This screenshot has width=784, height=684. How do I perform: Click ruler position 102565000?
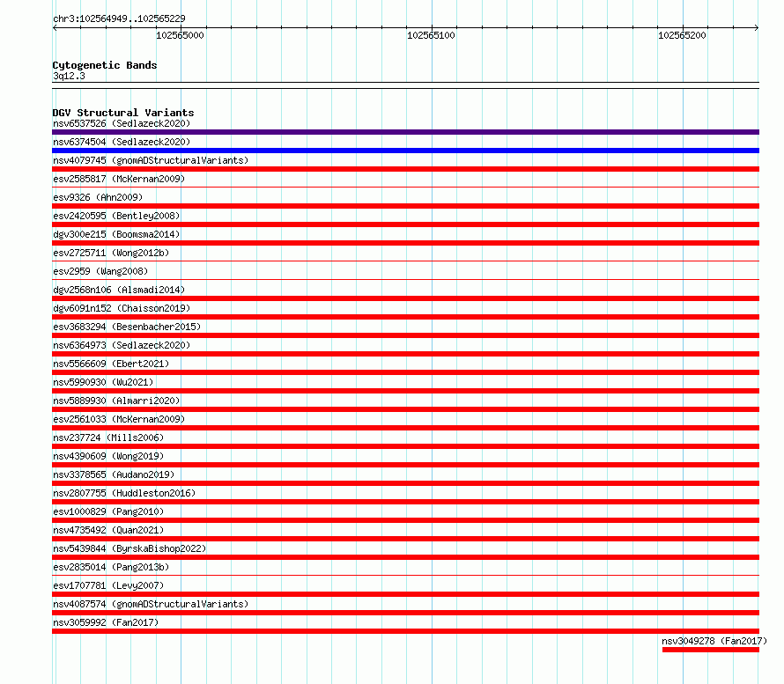click(x=180, y=35)
